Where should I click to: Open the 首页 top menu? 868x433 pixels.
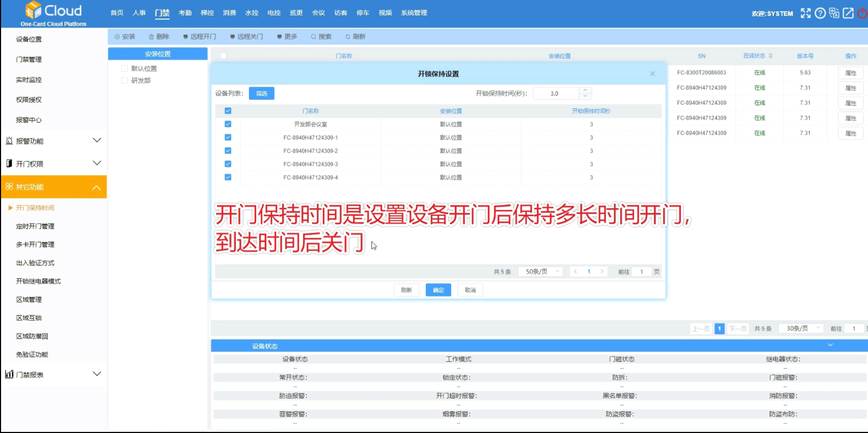point(117,13)
